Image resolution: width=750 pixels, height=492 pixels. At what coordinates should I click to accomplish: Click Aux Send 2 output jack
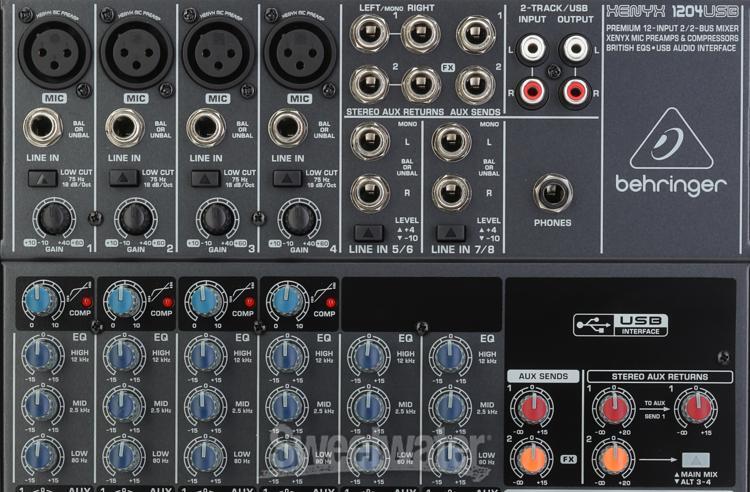pos(475,85)
